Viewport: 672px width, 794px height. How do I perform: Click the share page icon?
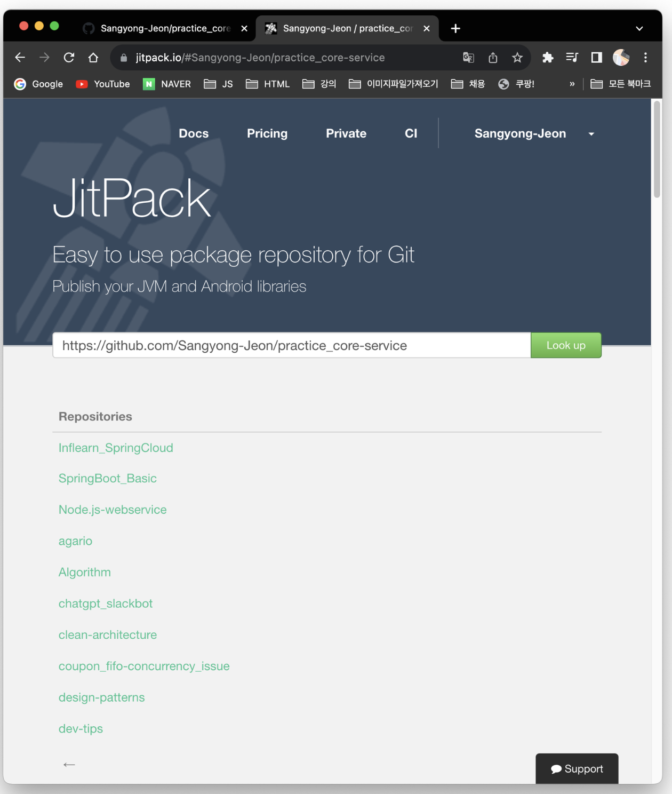[493, 58]
